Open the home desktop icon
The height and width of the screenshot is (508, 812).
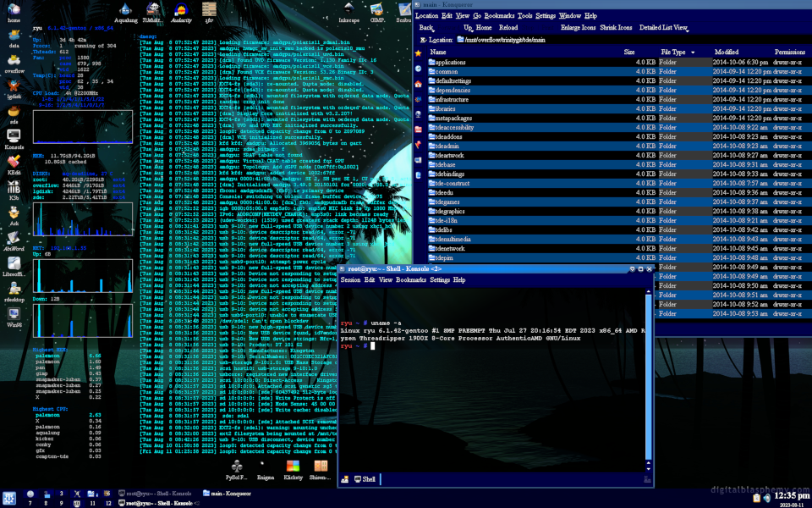[x=14, y=11]
